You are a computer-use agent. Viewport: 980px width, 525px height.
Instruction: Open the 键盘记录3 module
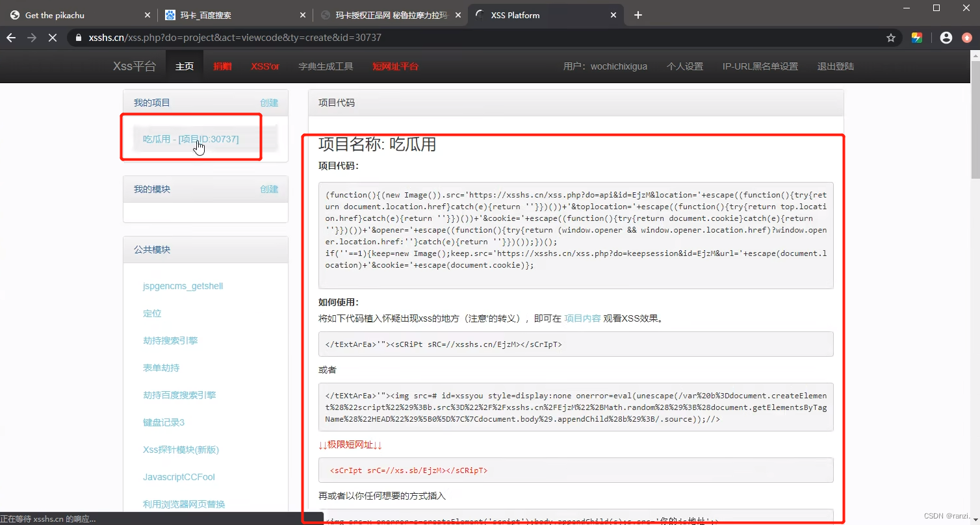(164, 422)
